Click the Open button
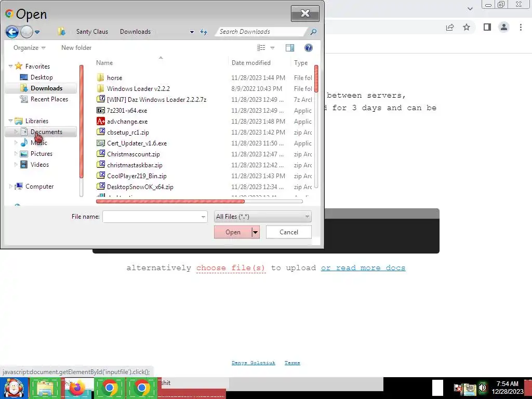532x399 pixels. [x=233, y=232]
